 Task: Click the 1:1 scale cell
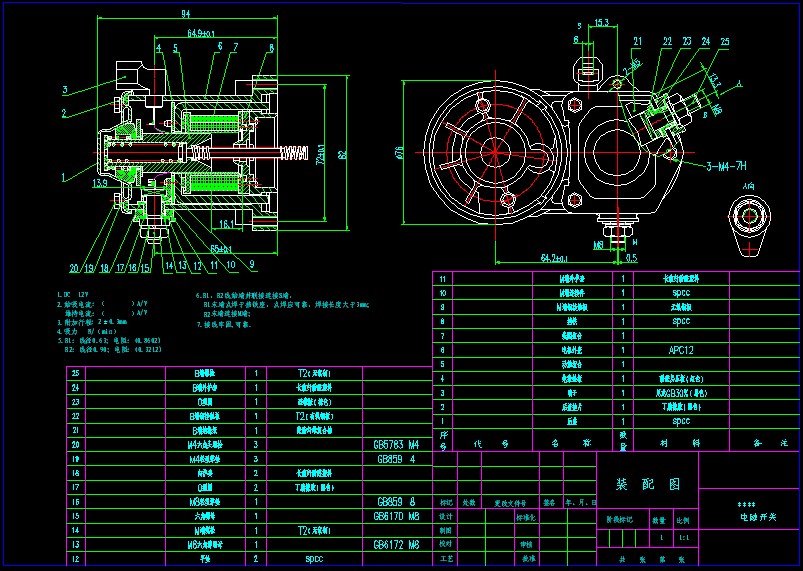click(x=683, y=537)
